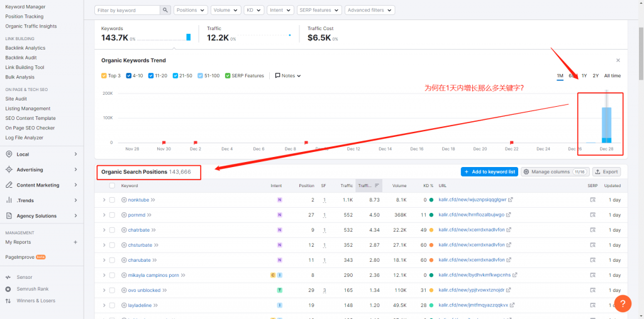This screenshot has width=644, height=319.
Task: Open the Log File Analyzer link
Action: [25, 138]
